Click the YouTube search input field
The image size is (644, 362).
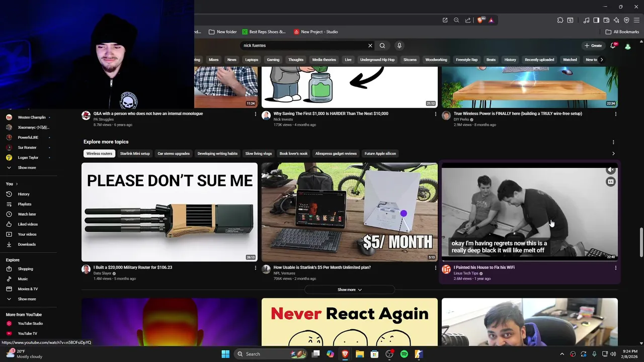click(303, 45)
